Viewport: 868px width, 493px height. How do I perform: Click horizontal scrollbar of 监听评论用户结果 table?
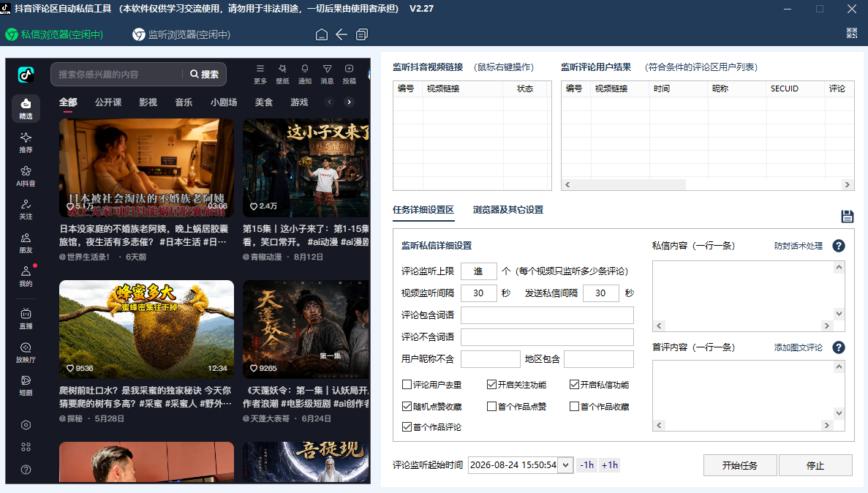(x=707, y=184)
